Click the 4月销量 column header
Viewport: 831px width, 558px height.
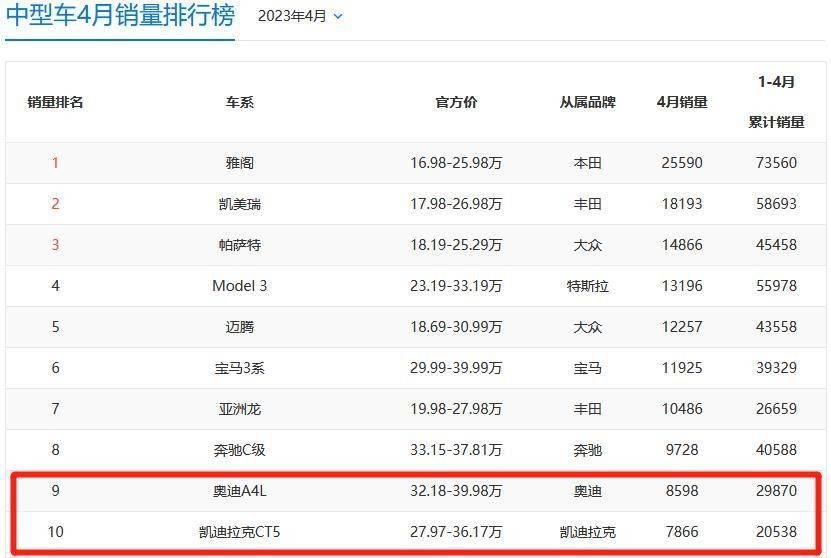pos(682,102)
